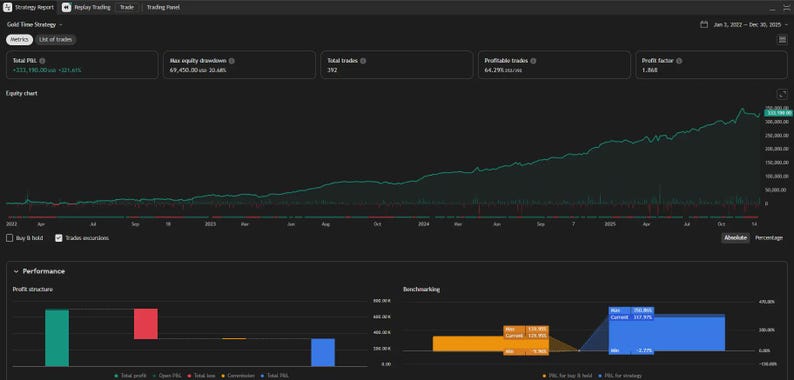Screen dimensions: 794x380
Task: Open the Replay Trading tab
Action: [87, 8]
